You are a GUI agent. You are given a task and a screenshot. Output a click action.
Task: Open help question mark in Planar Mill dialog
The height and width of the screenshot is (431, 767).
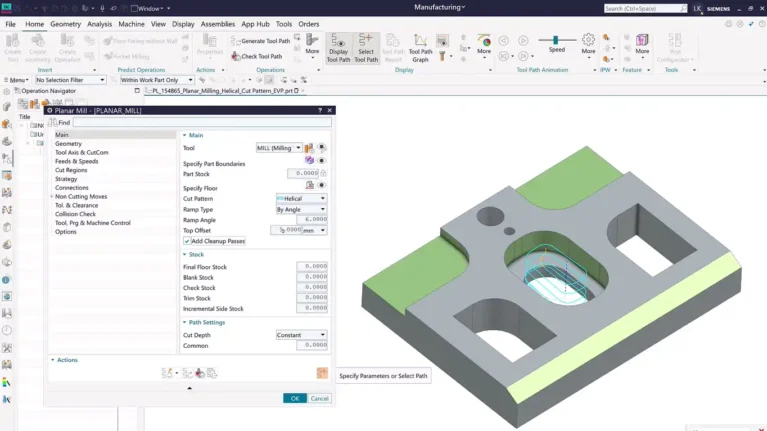point(320,111)
